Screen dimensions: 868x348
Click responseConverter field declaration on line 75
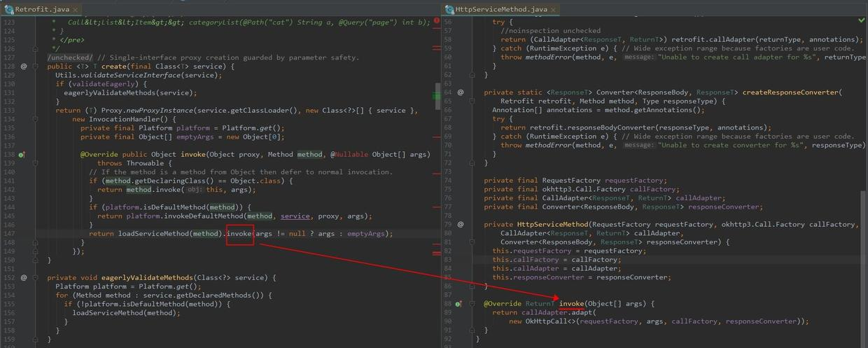point(723,207)
